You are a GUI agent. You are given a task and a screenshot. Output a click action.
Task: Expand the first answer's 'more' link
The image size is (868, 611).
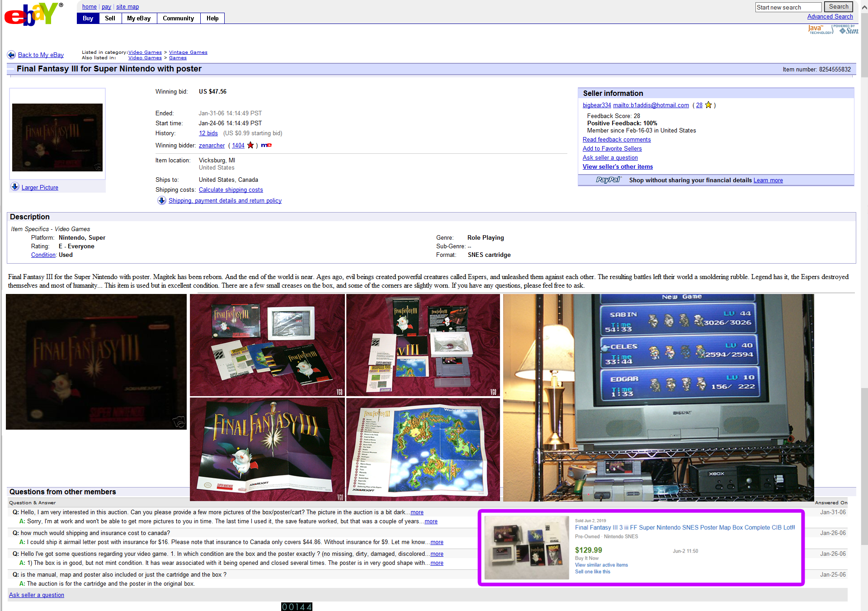(431, 521)
